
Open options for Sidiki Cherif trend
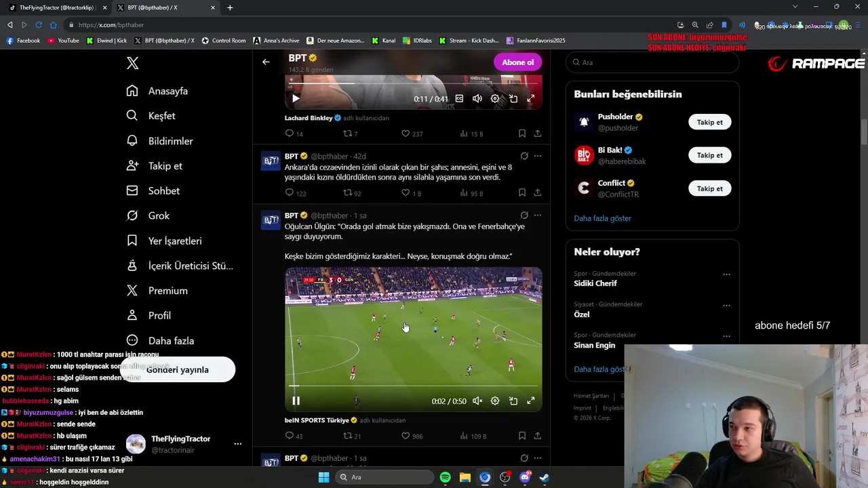click(726, 274)
